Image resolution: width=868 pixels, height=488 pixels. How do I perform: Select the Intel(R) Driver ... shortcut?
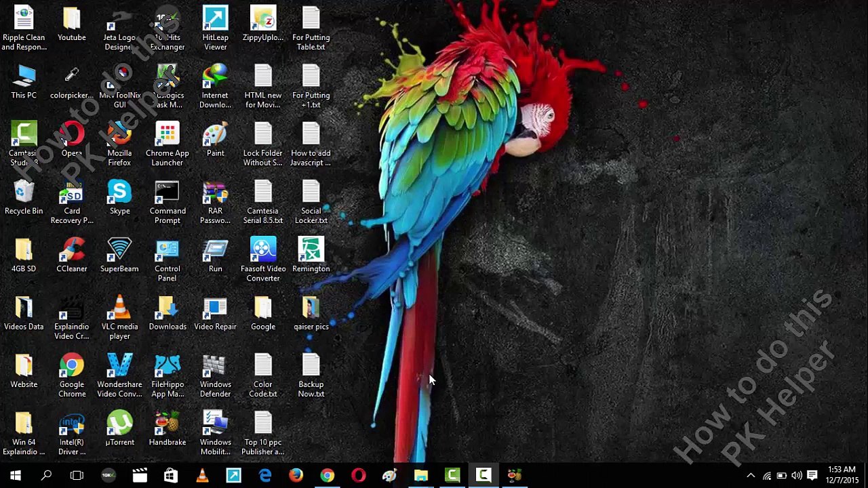[x=71, y=434]
